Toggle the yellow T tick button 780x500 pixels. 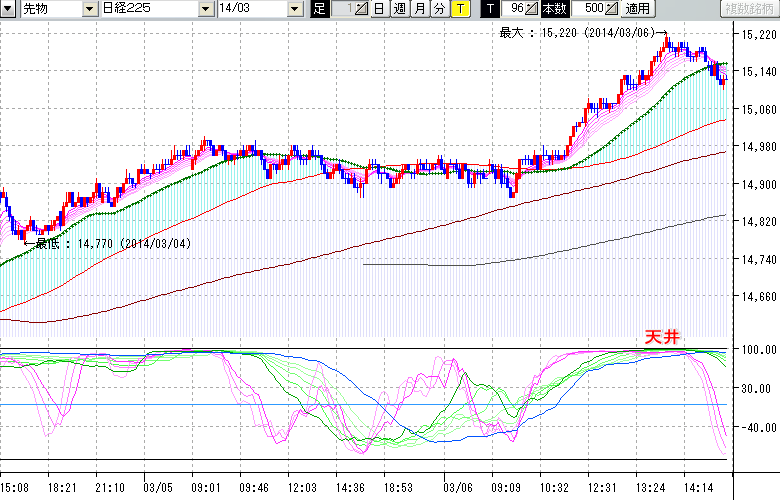pos(459,9)
